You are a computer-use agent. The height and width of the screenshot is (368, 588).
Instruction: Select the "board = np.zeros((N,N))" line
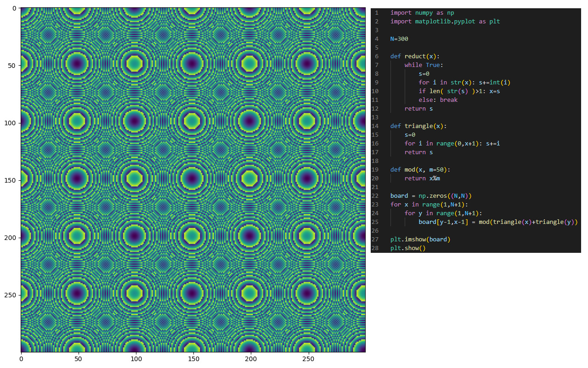coord(431,196)
